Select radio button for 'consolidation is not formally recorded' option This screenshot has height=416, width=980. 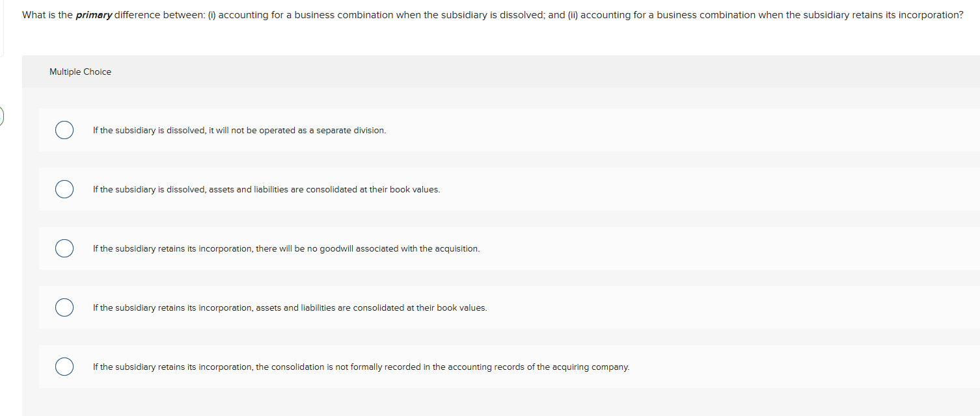pos(64,366)
